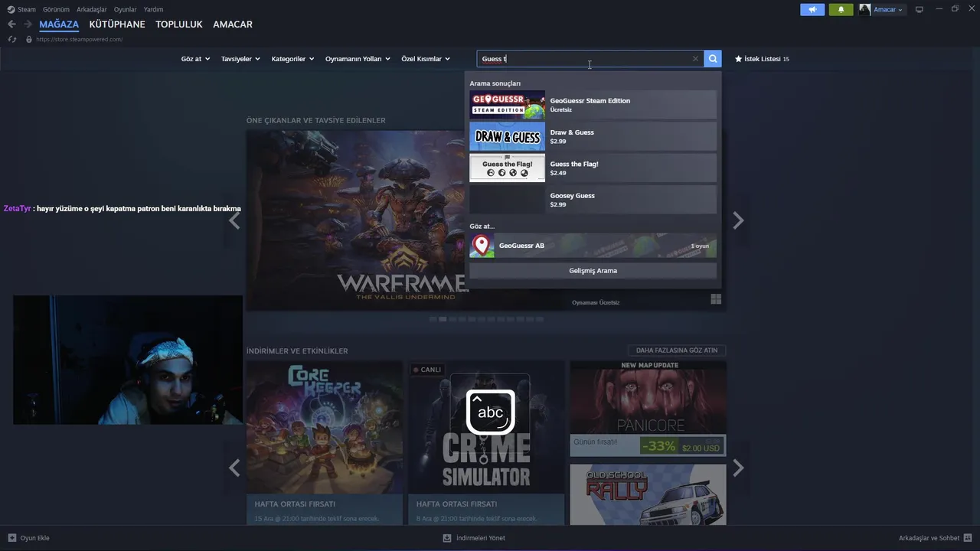Click the abc keyboard overlay icon
The image size is (980, 551).
pyautogui.click(x=490, y=412)
